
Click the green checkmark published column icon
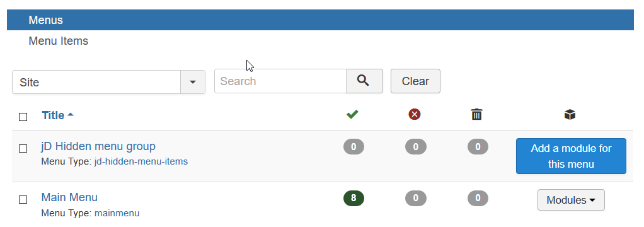pos(352,114)
